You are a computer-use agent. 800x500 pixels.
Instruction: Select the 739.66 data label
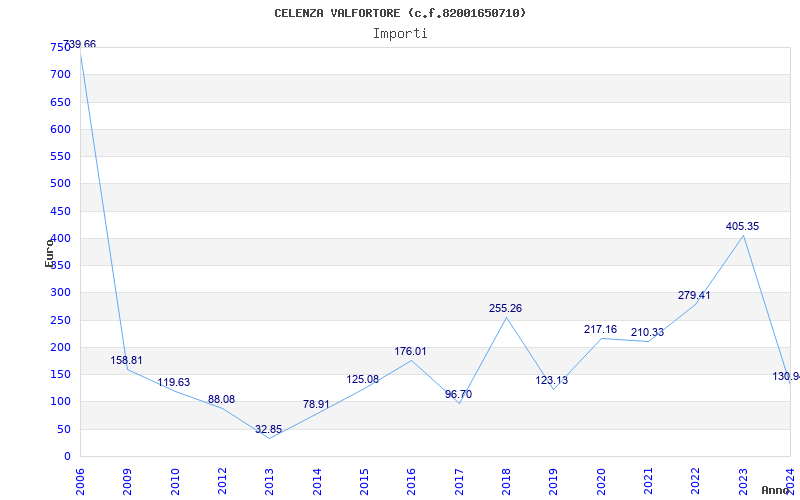pyautogui.click(x=79, y=44)
